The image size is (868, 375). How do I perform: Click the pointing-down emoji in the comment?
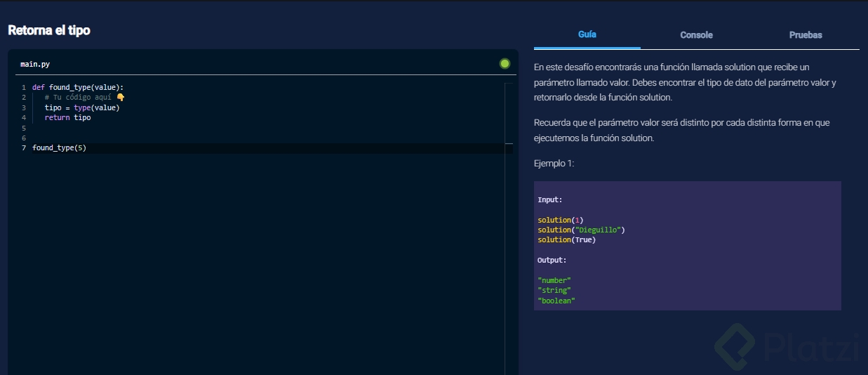tap(120, 98)
